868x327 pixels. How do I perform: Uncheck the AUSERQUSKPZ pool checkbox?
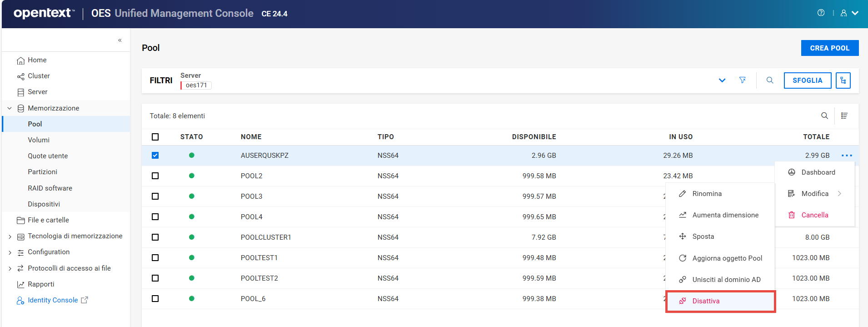155,156
